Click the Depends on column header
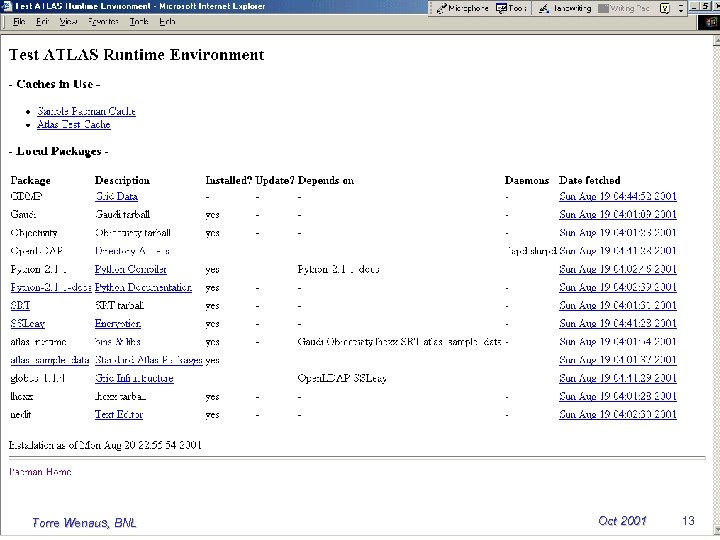720x540 pixels. click(x=326, y=180)
